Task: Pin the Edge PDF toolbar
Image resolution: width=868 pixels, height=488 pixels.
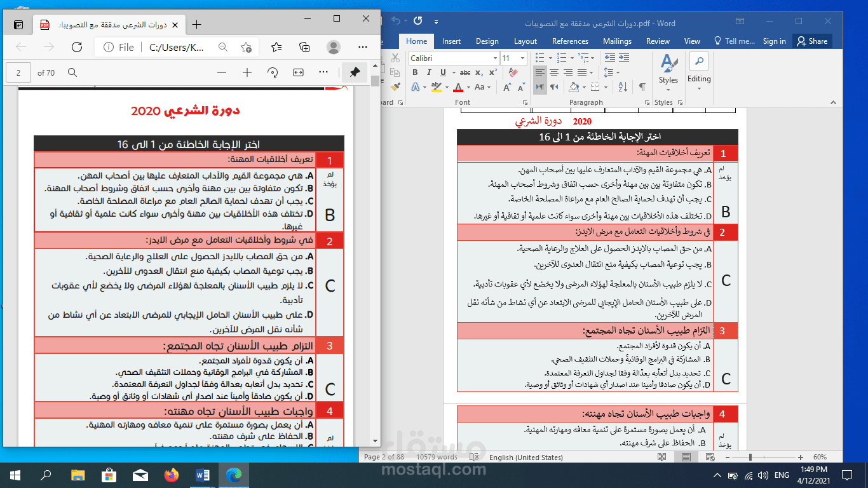Action: tap(355, 72)
